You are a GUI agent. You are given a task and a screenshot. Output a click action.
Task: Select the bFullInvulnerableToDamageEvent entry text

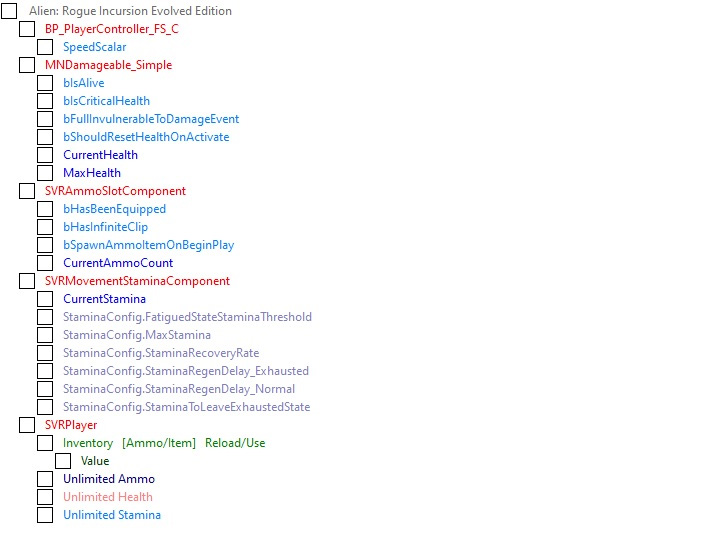coord(151,119)
